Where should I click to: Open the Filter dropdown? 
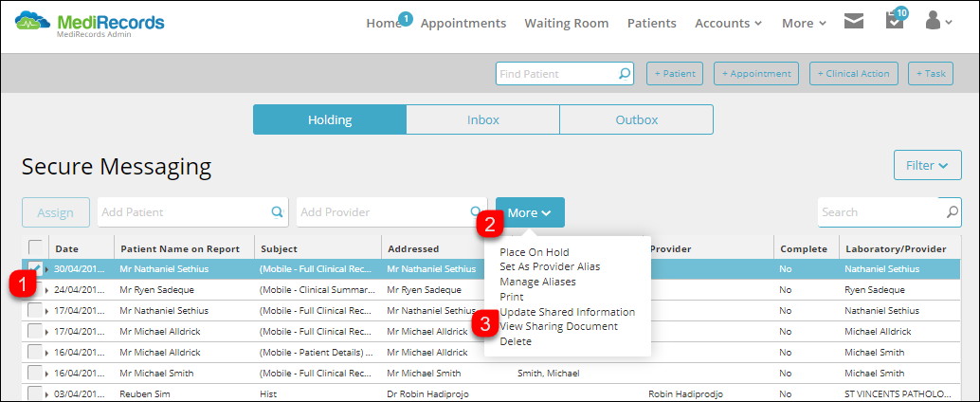(x=928, y=166)
